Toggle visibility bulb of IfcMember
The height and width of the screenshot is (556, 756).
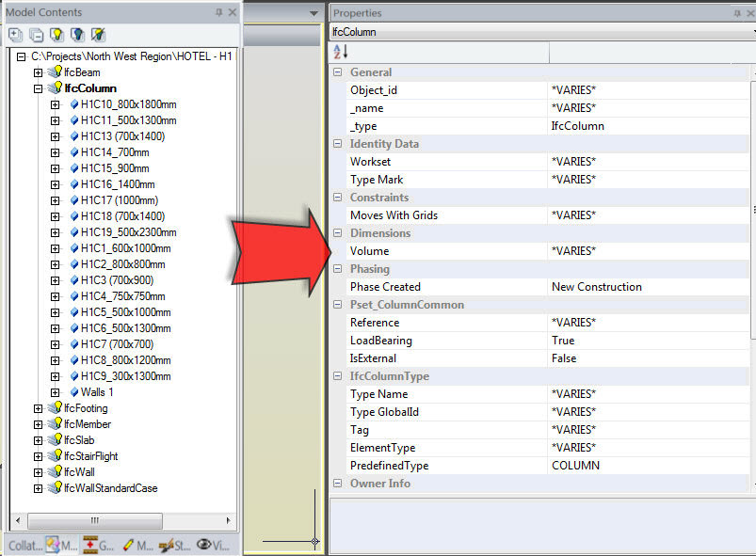pyautogui.click(x=56, y=423)
